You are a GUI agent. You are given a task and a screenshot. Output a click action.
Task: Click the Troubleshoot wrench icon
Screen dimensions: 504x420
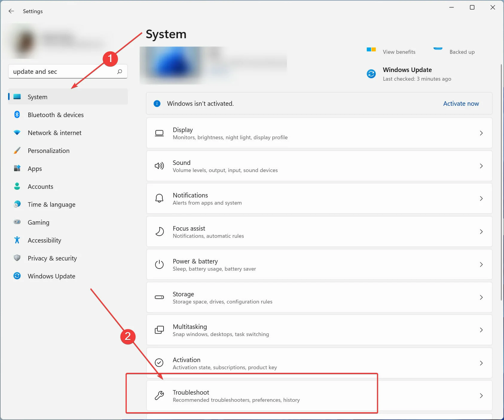click(x=159, y=396)
